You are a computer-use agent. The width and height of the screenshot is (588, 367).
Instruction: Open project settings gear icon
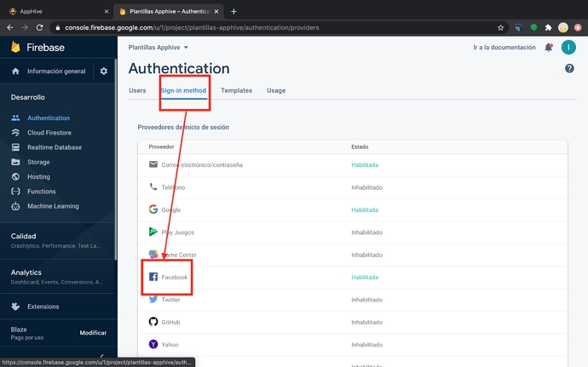(104, 72)
